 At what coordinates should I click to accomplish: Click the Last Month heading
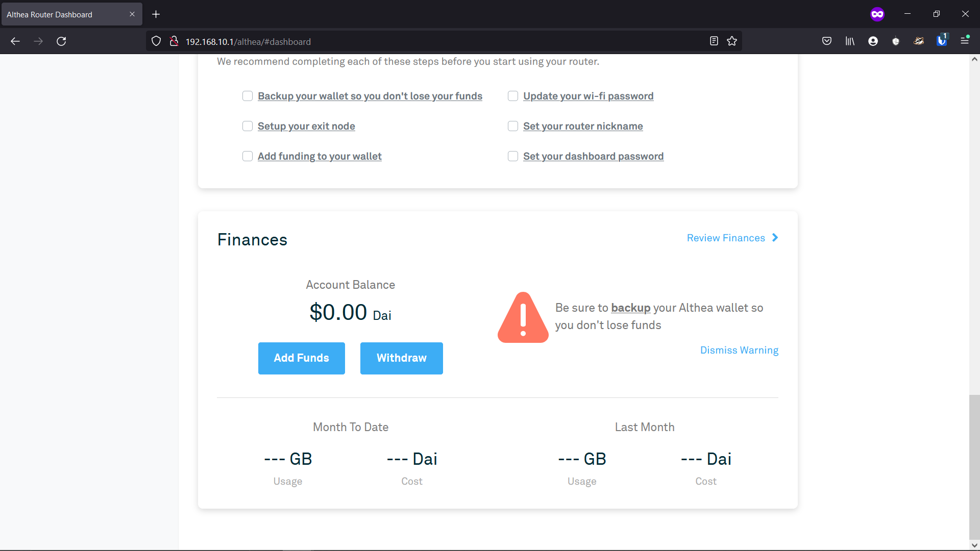tap(645, 427)
